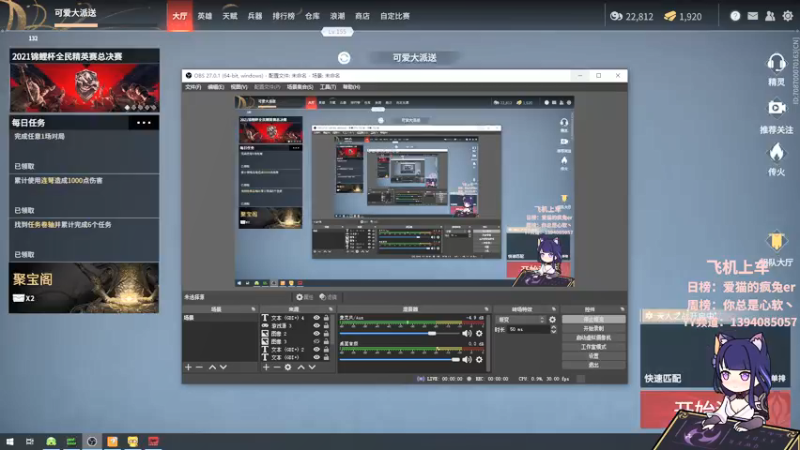Viewport: 800px width, 450px height.
Task: Open the 聚宝阁 banner
Action: point(84,288)
